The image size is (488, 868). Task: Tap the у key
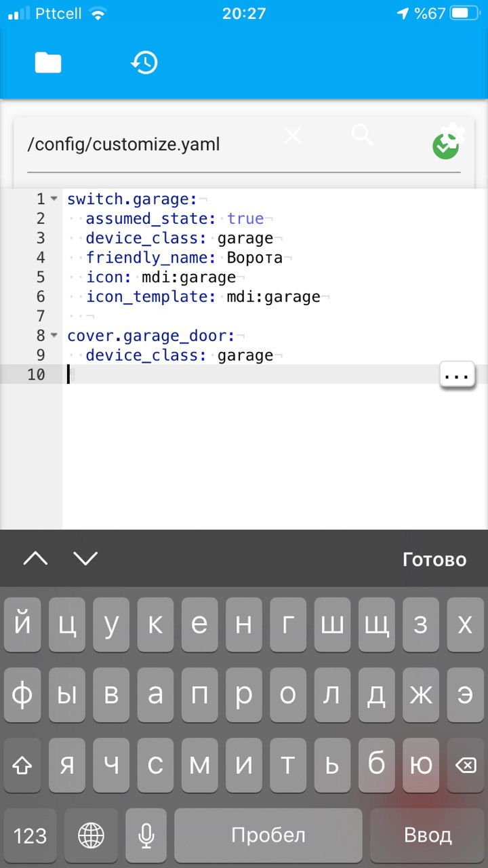point(111,625)
